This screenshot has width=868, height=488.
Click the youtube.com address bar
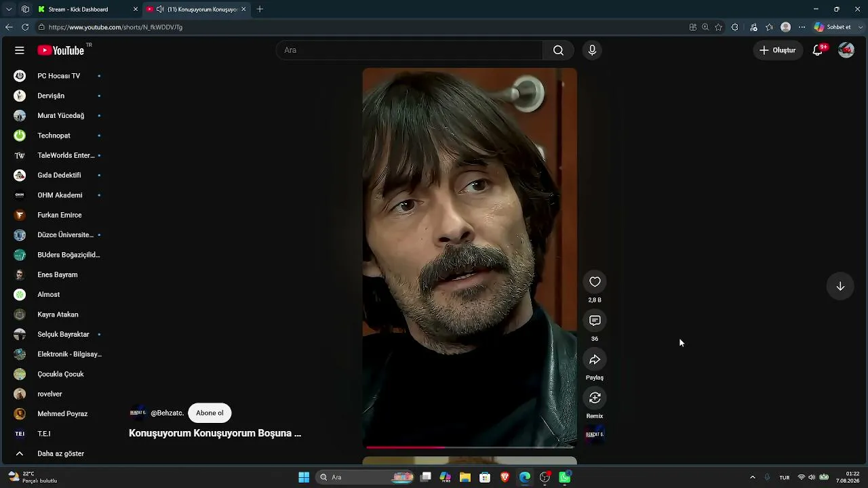click(359, 27)
